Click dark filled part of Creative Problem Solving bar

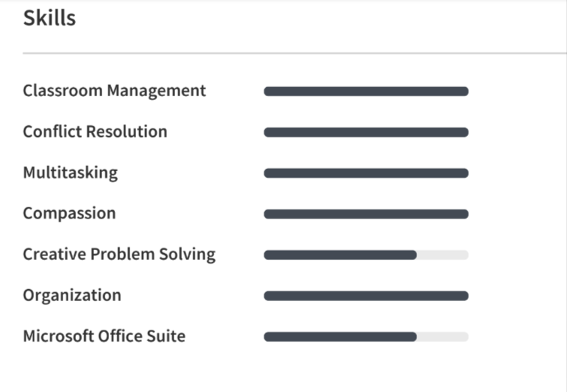(340, 255)
